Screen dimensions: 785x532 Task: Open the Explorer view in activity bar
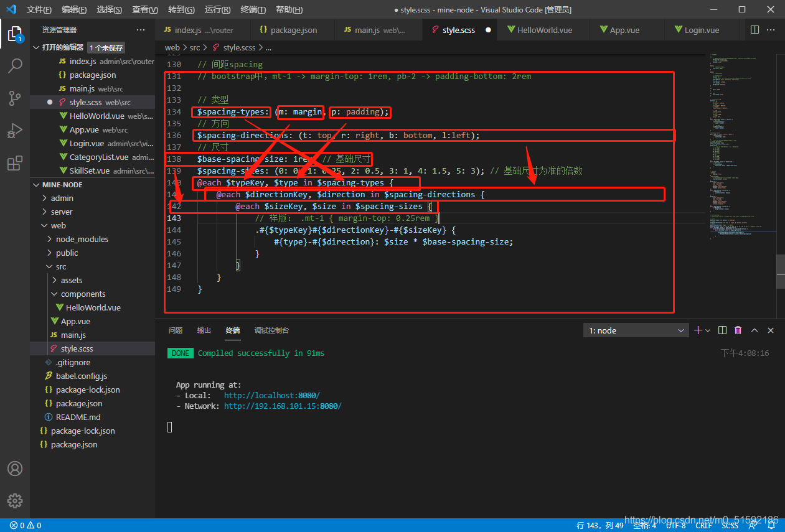(15, 34)
